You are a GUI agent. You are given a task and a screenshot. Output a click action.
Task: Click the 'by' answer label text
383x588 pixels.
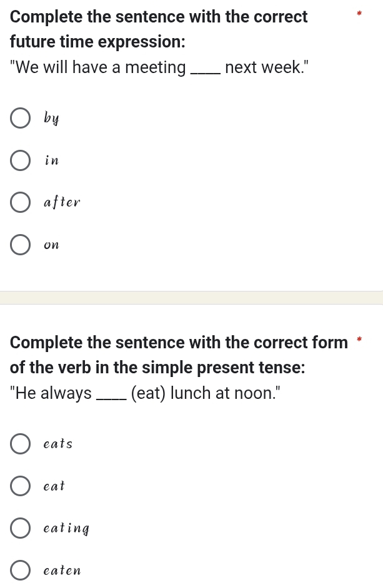pos(52,118)
